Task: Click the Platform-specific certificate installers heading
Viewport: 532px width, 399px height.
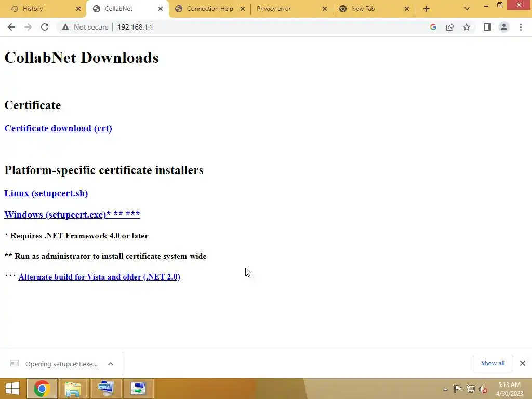Action: (104, 170)
